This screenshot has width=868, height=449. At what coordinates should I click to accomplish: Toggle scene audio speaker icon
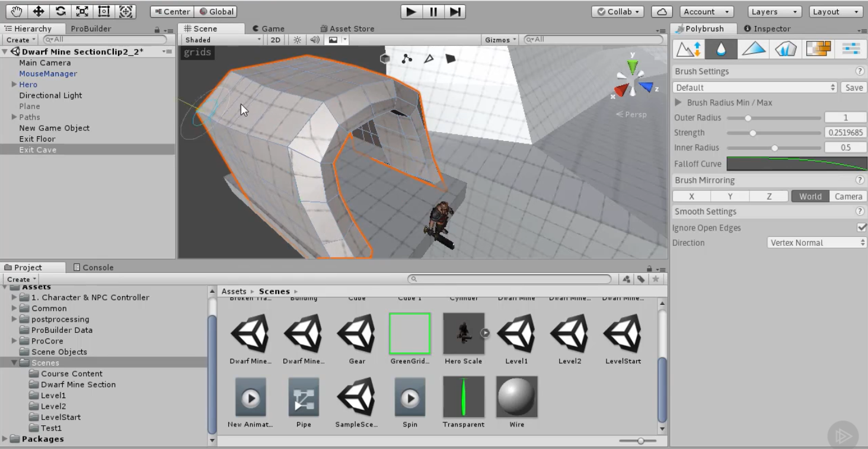(315, 40)
